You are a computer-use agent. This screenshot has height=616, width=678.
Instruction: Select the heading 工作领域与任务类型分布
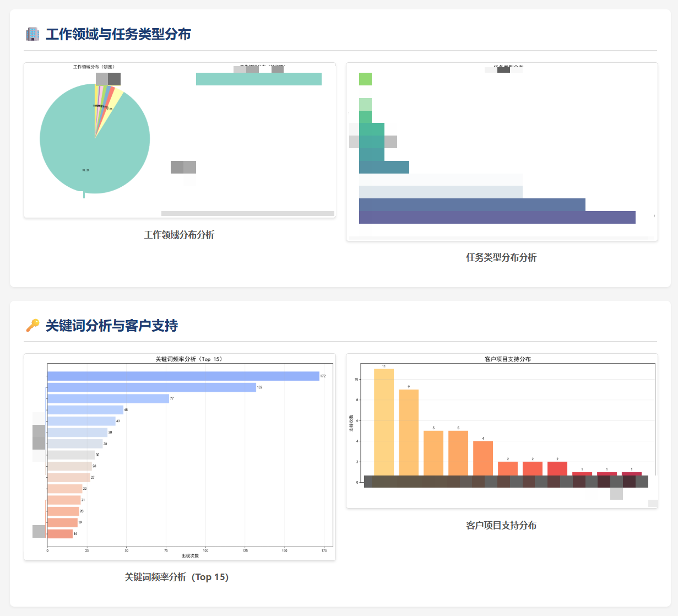click(118, 34)
